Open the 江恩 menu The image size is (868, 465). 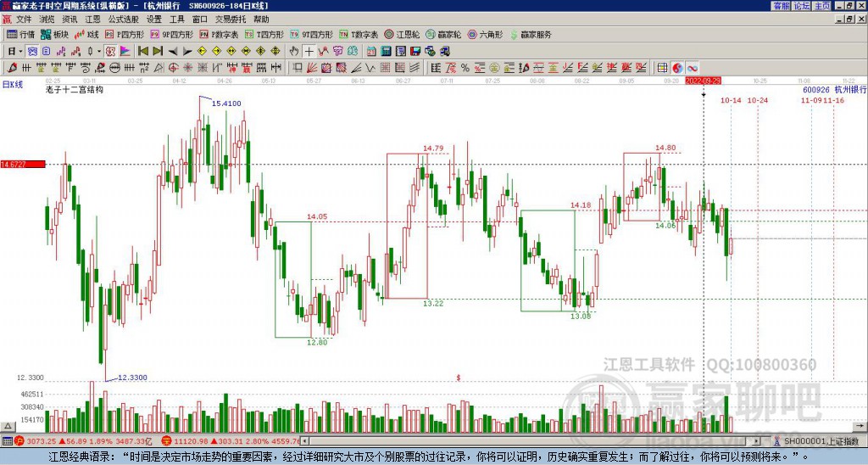tap(93, 20)
